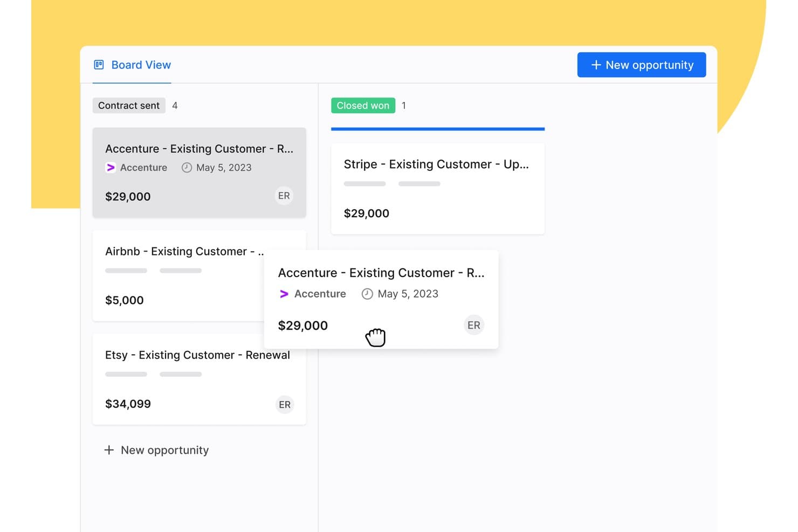The image size is (798, 532).
Task: Click the $34,099 amount on Etsy card
Action: pyautogui.click(x=128, y=404)
